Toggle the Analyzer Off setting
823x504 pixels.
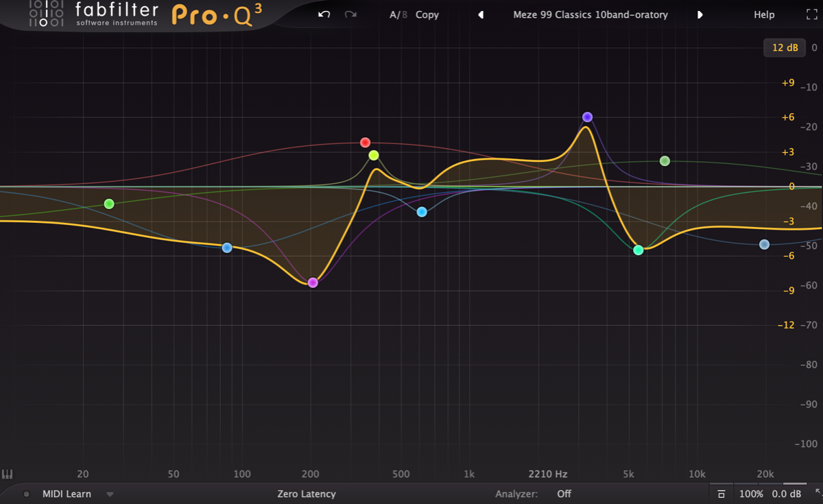[x=564, y=494]
